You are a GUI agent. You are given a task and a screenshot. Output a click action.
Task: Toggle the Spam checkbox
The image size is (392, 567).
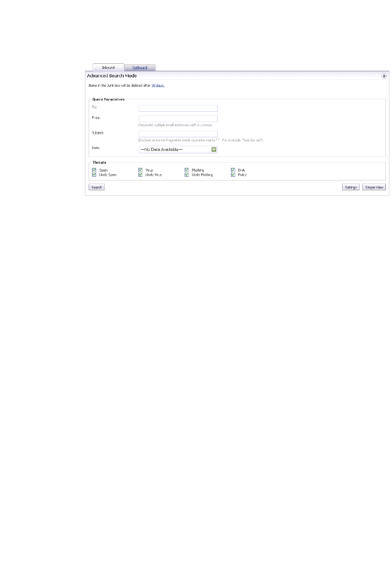(x=94, y=170)
